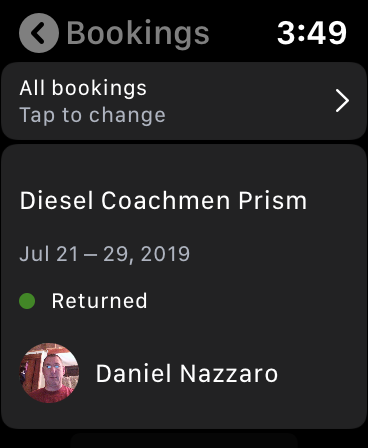The image size is (368, 448).
Task: Tap the All bookings label text
Action: point(83,88)
